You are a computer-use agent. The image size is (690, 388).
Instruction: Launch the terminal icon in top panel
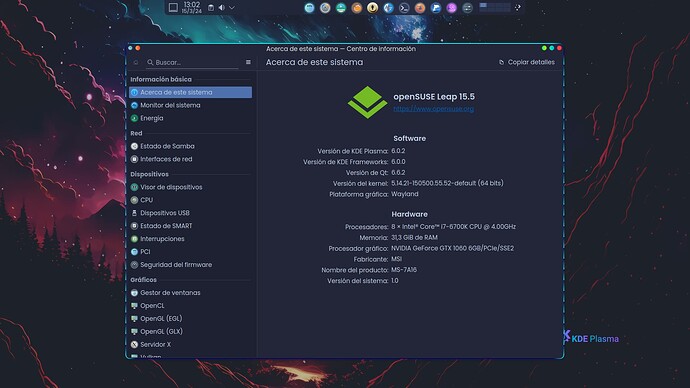click(404, 7)
